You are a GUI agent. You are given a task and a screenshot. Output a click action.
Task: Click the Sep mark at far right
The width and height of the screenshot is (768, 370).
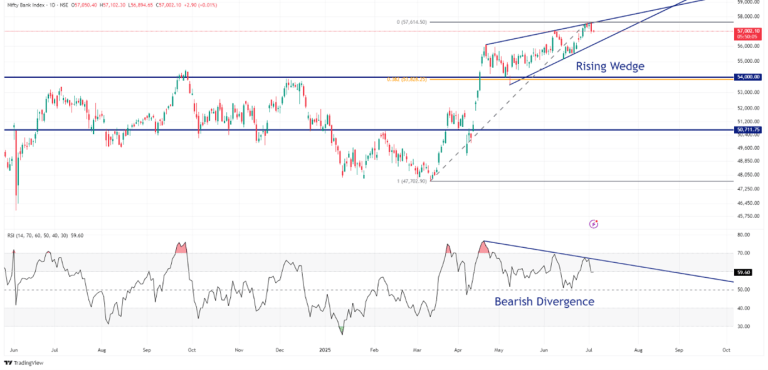pyautogui.click(x=679, y=350)
